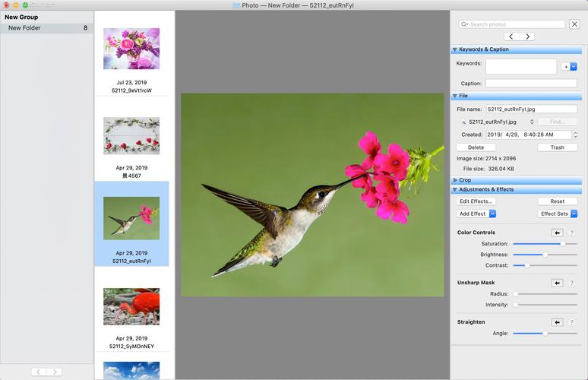The width and height of the screenshot is (588, 380).
Task: Go to previous photo in right panel
Action: click(x=511, y=36)
